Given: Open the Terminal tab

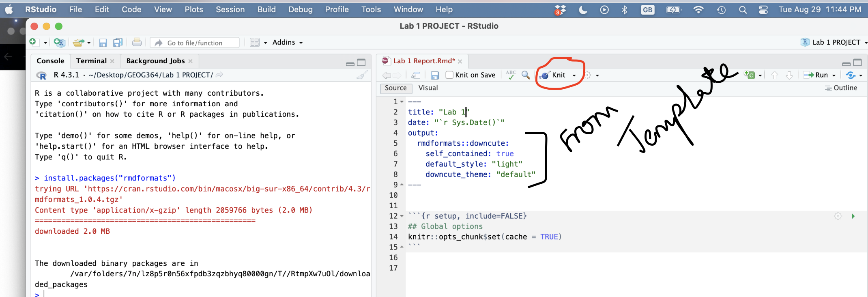Looking at the screenshot, I should [x=91, y=61].
